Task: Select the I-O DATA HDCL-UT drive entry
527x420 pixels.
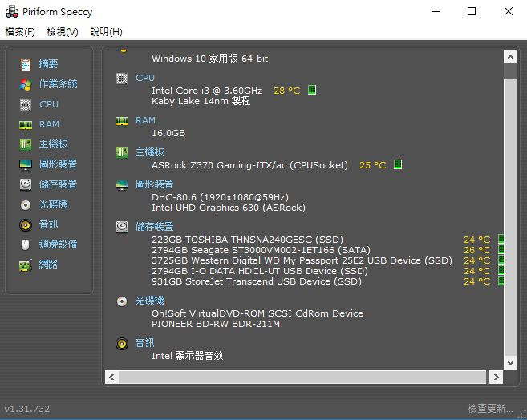Action: pyautogui.click(x=259, y=271)
